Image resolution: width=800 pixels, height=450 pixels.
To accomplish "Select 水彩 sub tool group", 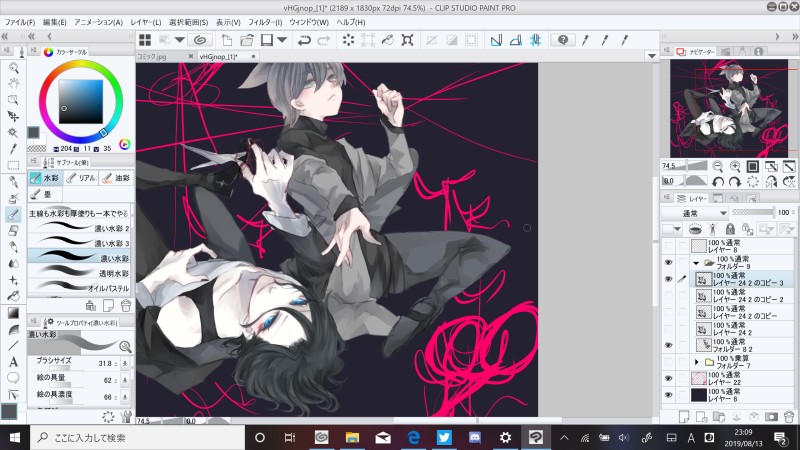I will point(44,178).
